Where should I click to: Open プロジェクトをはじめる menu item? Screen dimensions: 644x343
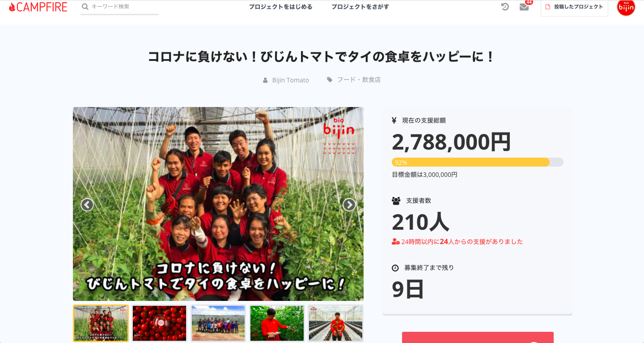pos(280,7)
